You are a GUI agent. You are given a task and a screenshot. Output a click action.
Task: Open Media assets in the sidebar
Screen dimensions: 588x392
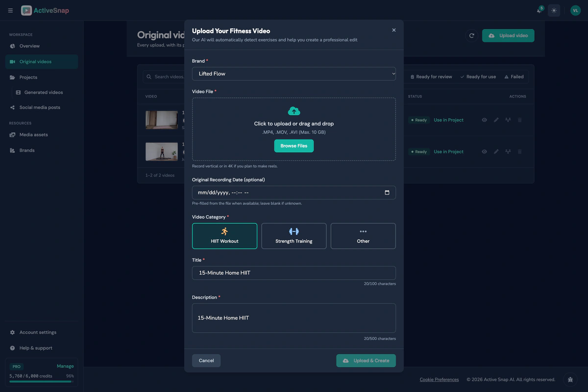point(42,135)
